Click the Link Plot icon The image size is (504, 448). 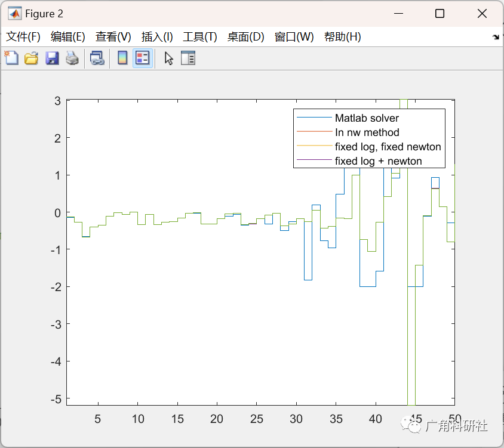(97, 58)
